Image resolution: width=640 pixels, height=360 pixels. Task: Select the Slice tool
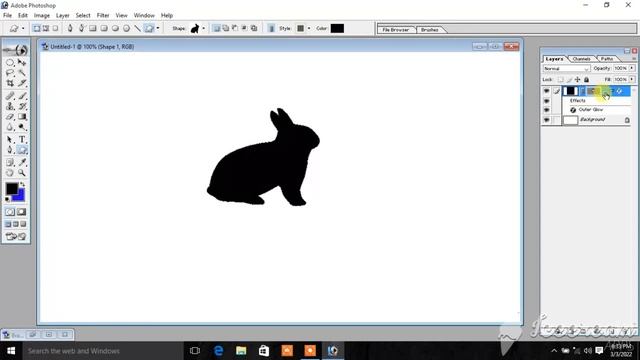(x=22, y=83)
